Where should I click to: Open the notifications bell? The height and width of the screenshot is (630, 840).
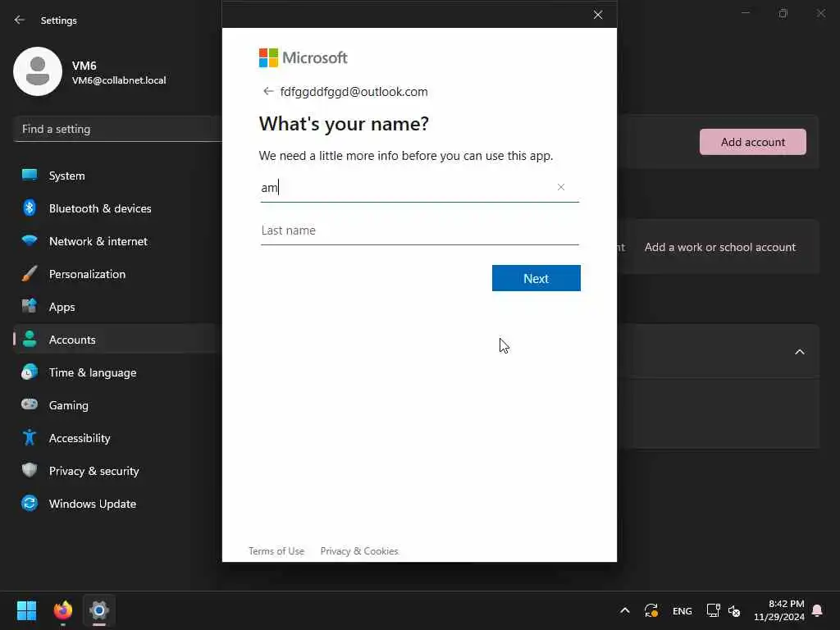tap(818, 610)
